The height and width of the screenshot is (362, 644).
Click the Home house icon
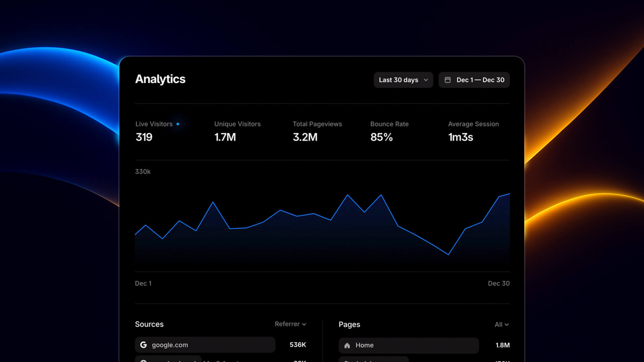pyautogui.click(x=347, y=345)
